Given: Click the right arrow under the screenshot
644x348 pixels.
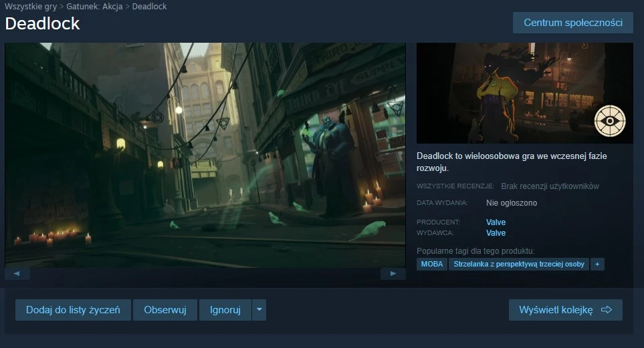Looking at the screenshot, I should tap(393, 274).
